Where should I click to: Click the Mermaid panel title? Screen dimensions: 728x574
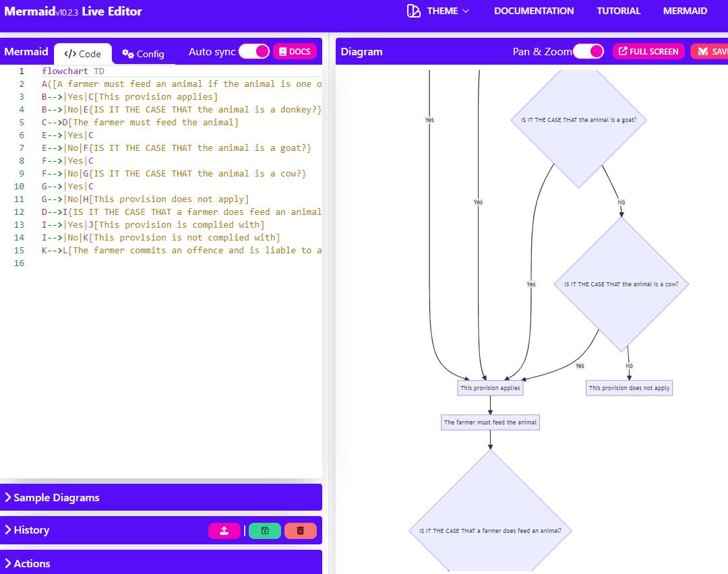[26, 51]
